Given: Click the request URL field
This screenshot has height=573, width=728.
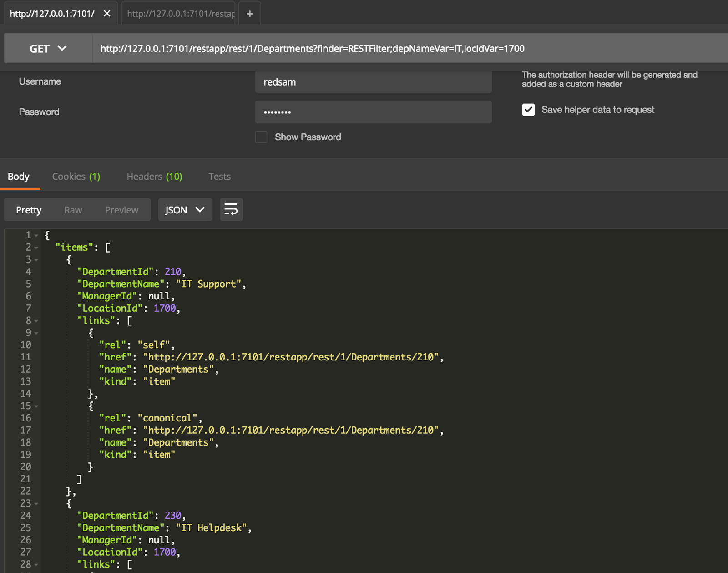Looking at the screenshot, I should [x=410, y=48].
